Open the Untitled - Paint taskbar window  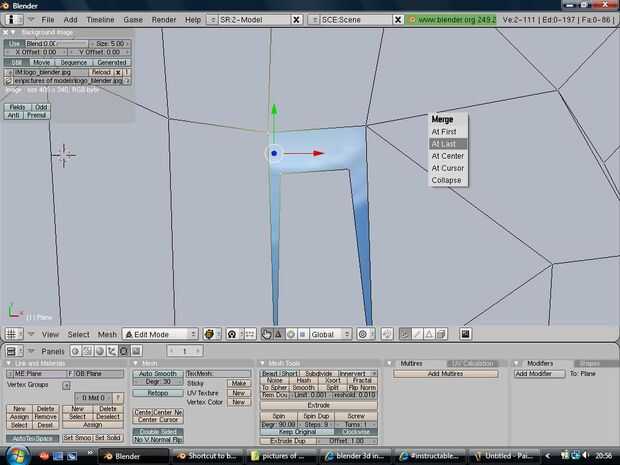pyautogui.click(x=506, y=456)
